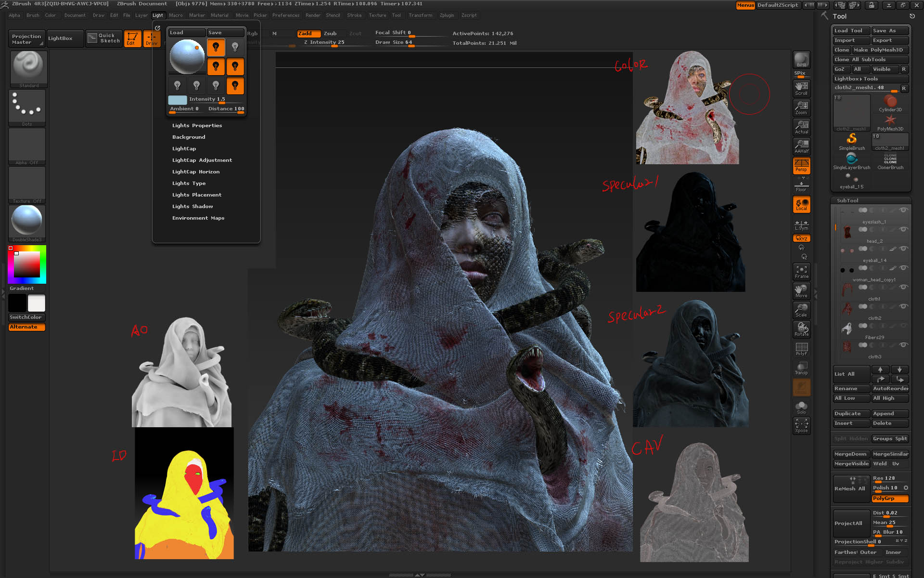Select the SimpleBrush tool
The image size is (924, 578).
(x=852, y=141)
